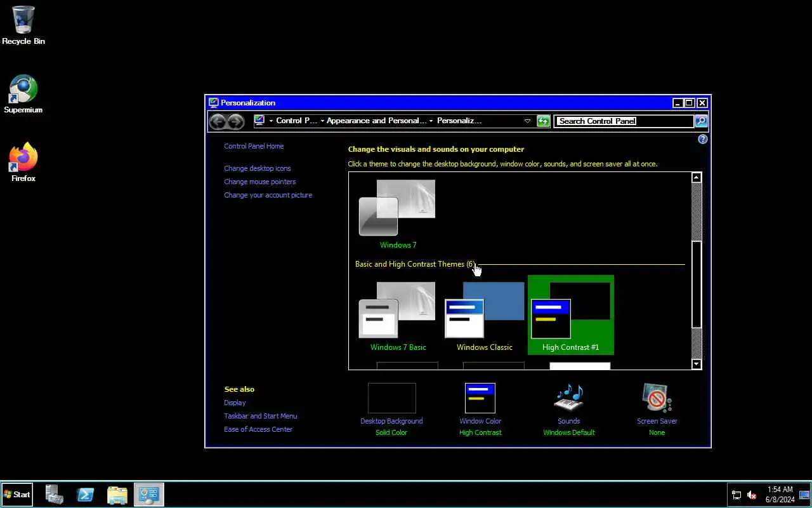Maximize the Personalization window

click(690, 103)
